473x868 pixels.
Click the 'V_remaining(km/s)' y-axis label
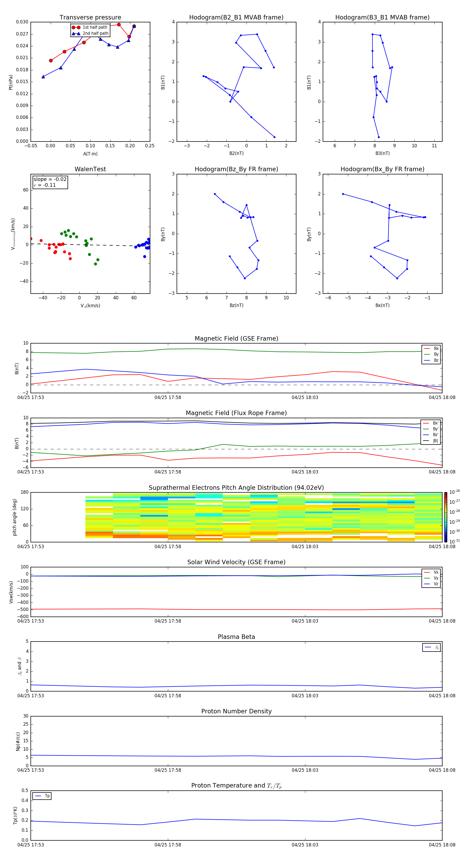pyautogui.click(x=13, y=234)
